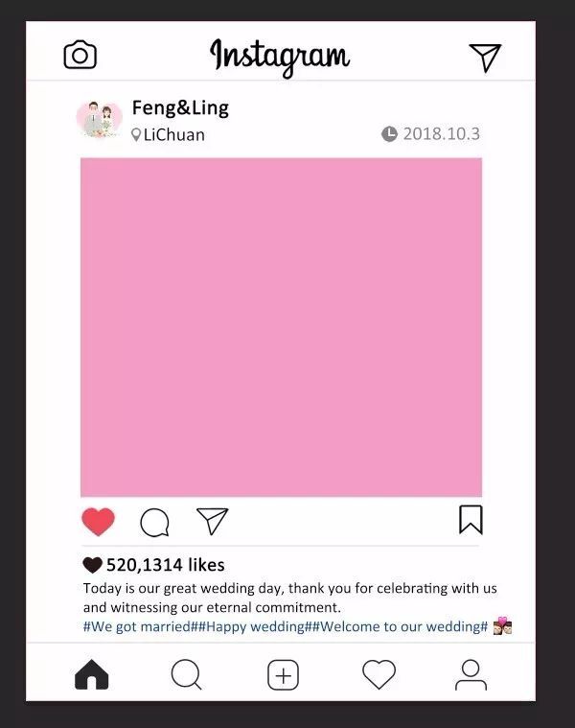Go to Home tab in bottom bar

point(92,674)
